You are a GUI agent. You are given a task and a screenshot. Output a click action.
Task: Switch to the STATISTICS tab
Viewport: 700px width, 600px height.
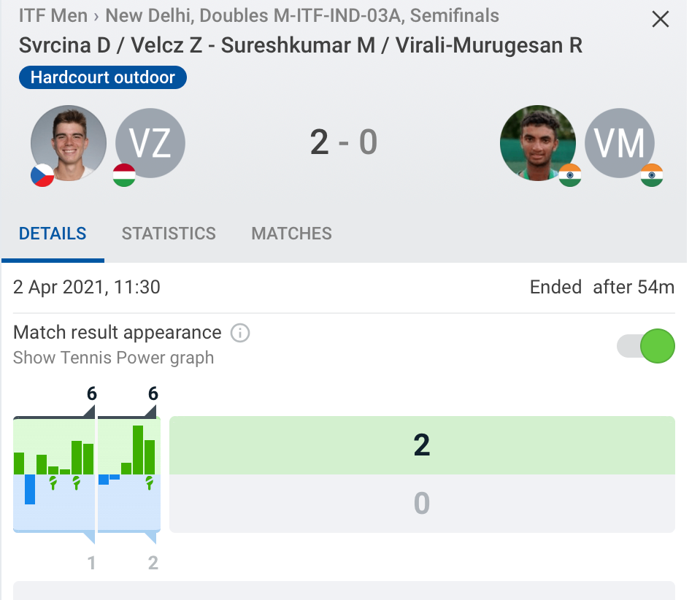[x=169, y=234]
